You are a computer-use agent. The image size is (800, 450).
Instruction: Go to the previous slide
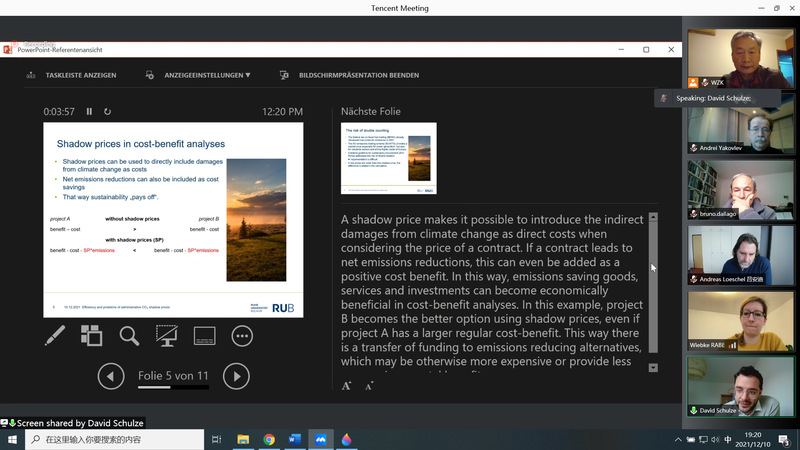(111, 376)
